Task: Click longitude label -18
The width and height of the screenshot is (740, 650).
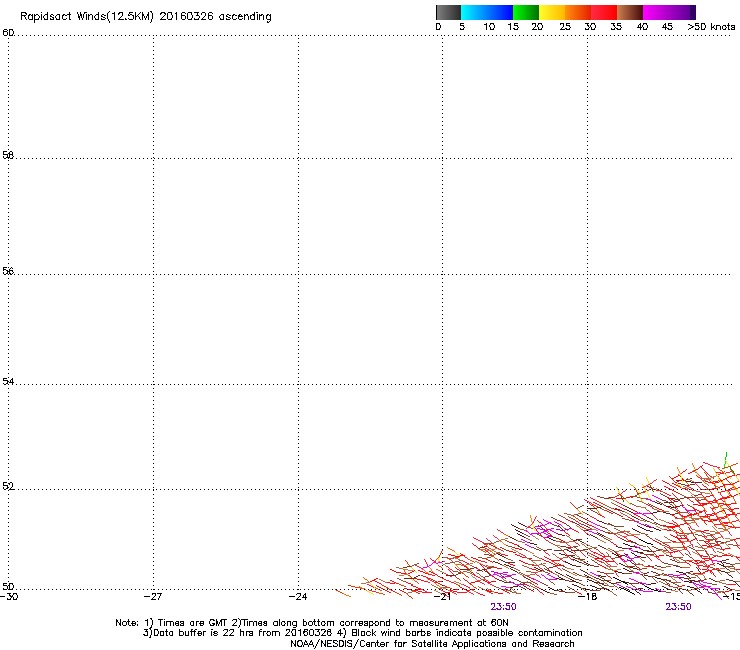Action: click(588, 597)
